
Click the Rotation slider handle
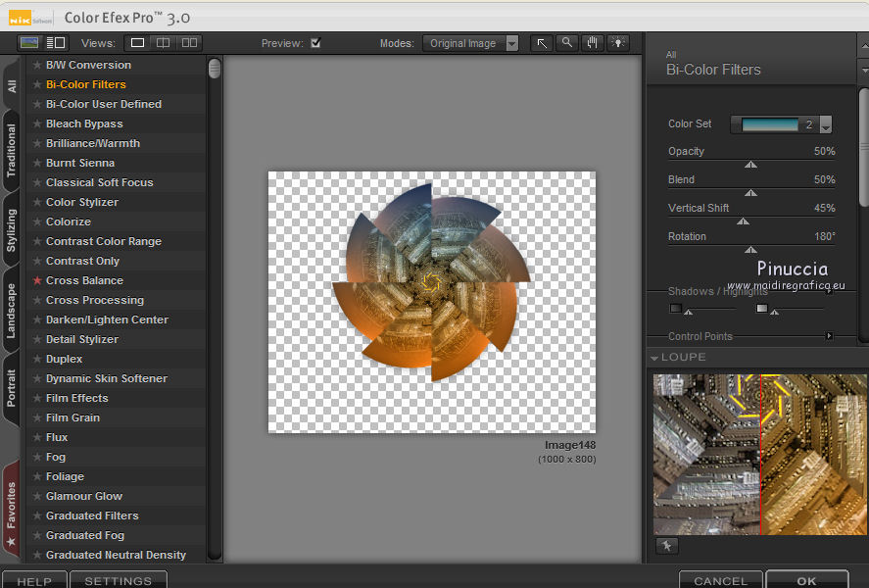pyautogui.click(x=751, y=249)
